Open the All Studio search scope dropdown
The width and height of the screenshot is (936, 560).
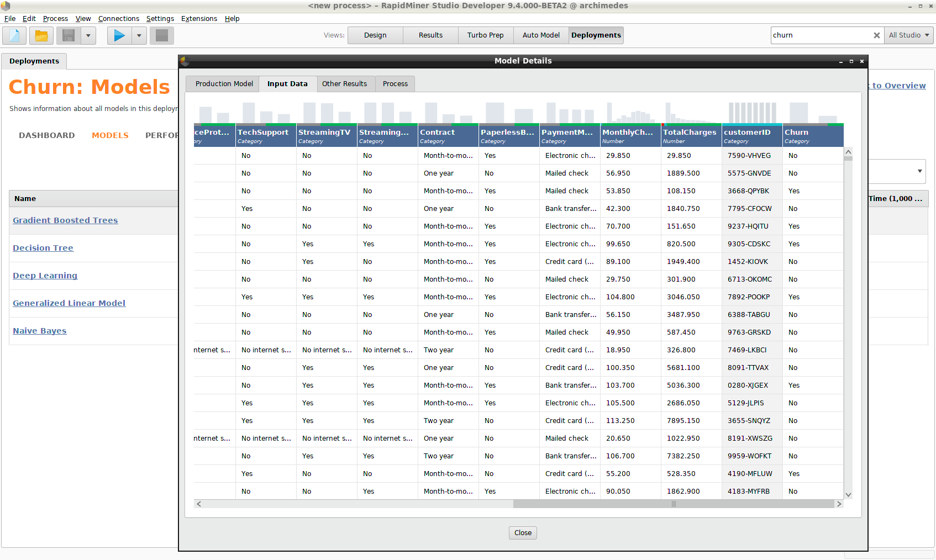point(909,35)
